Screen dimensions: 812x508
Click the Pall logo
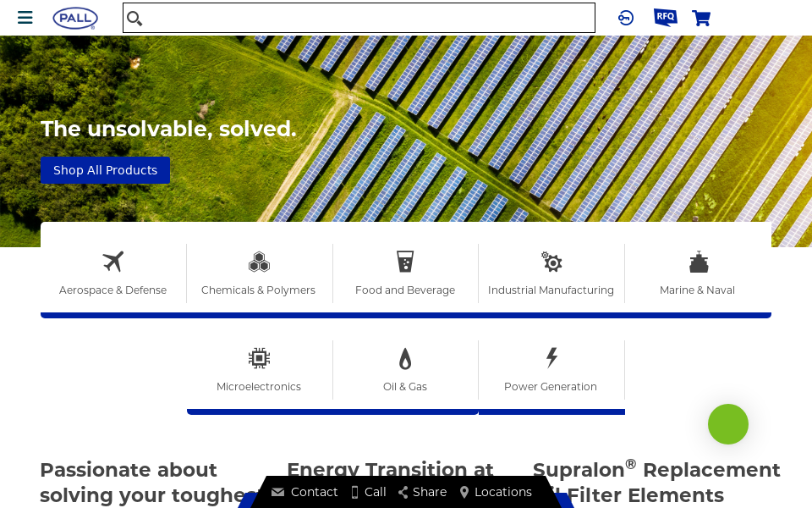(75, 18)
